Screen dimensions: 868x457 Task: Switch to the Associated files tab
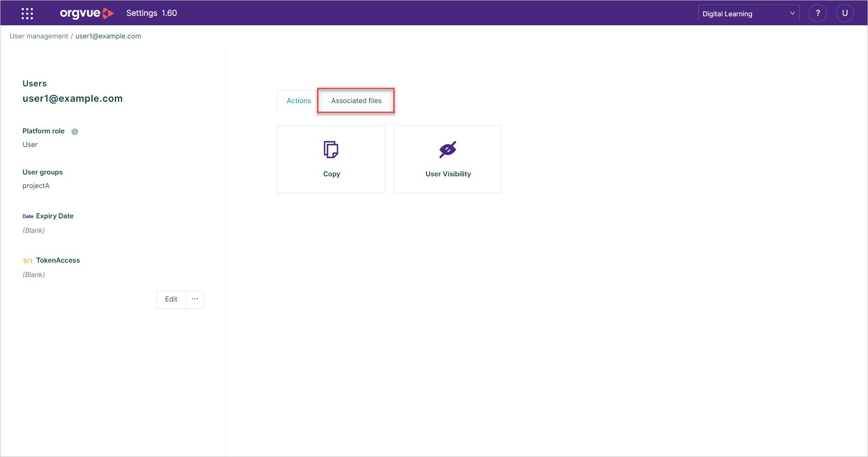click(x=356, y=101)
